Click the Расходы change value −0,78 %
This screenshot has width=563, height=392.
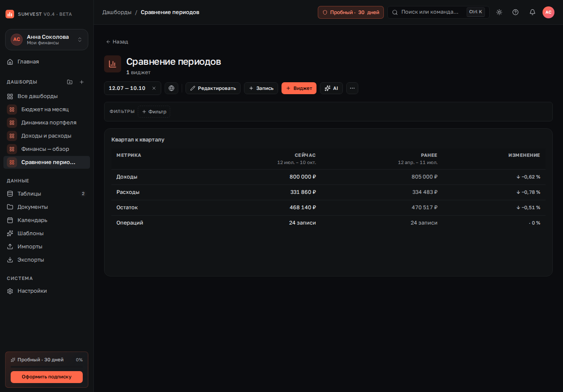[x=528, y=192]
